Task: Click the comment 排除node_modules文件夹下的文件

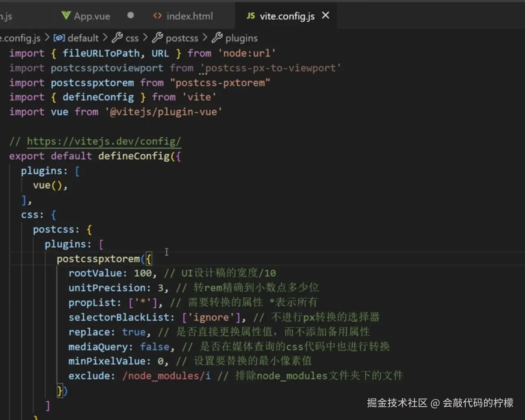Action: tap(310, 376)
